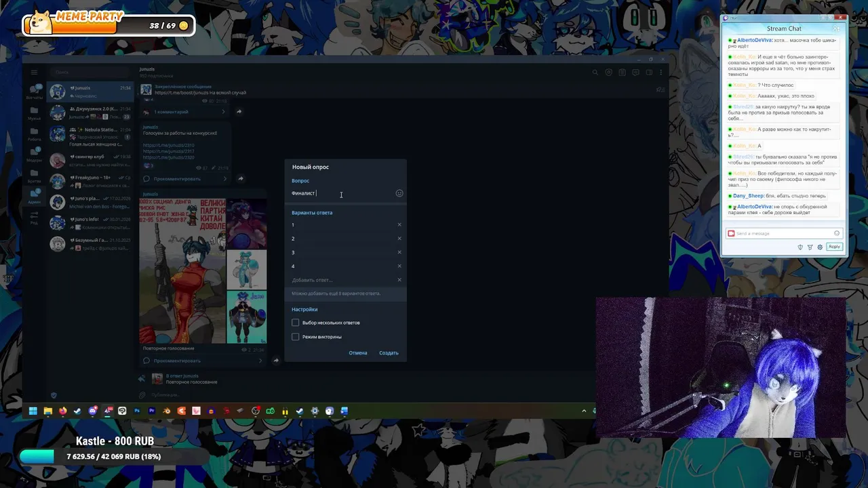Open 'Freakyjuno ~ 18+' chat
Screen dimensions: 868x488
point(90,181)
